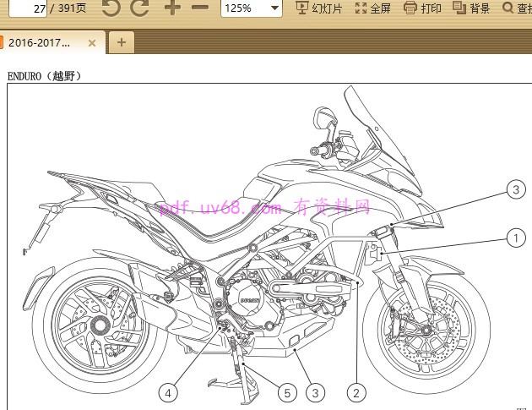Open the search tool (查找)

[x=517, y=8]
